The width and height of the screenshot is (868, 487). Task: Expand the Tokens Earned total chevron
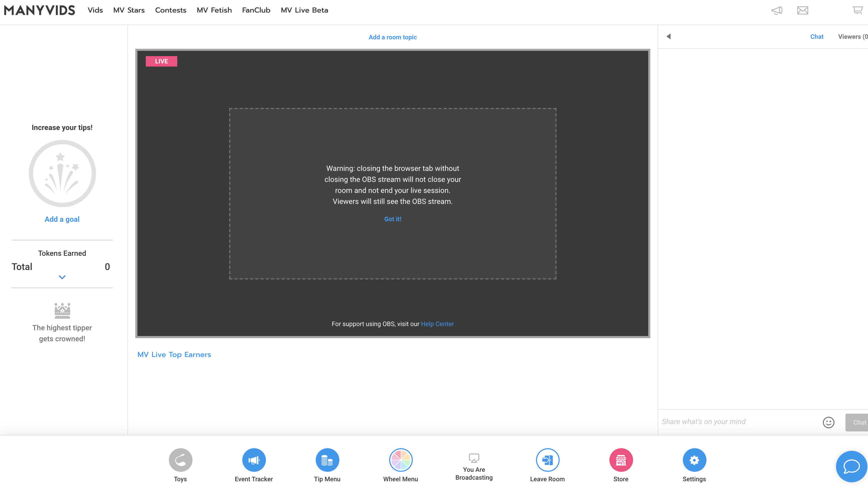click(62, 277)
